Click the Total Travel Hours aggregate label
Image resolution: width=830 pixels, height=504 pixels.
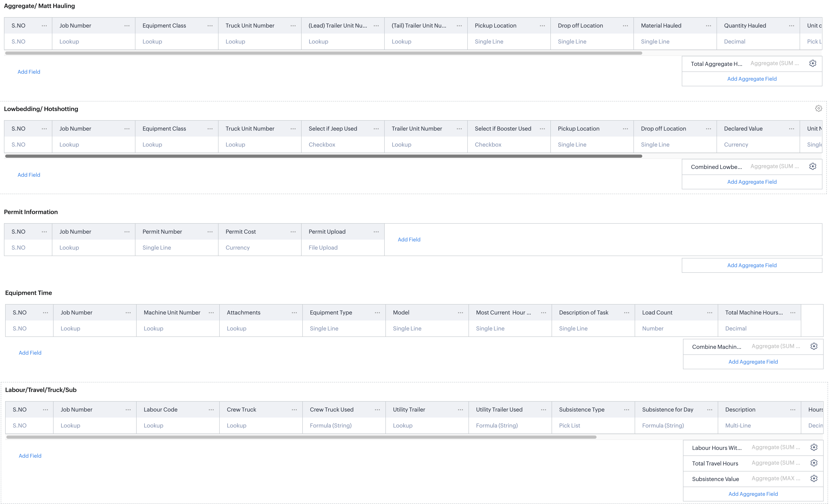(715, 464)
